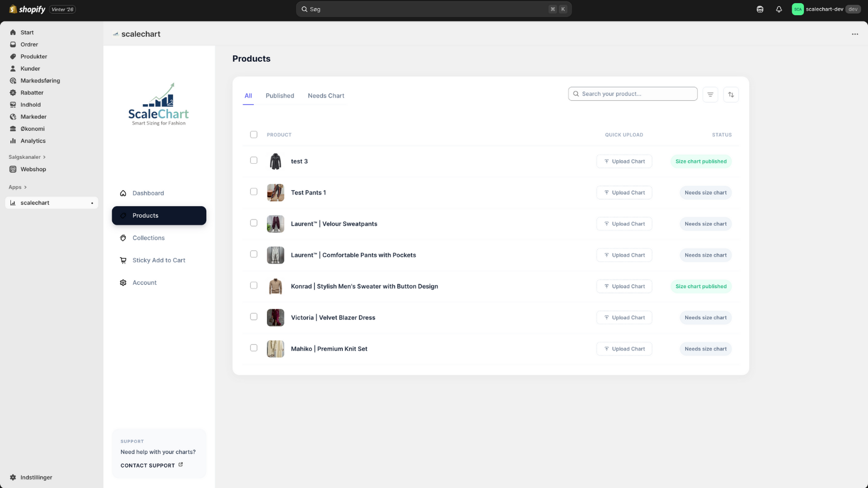The image size is (868, 488).
Task: Upload a chart for Laurent Comfortable Pants
Action: click(624, 255)
